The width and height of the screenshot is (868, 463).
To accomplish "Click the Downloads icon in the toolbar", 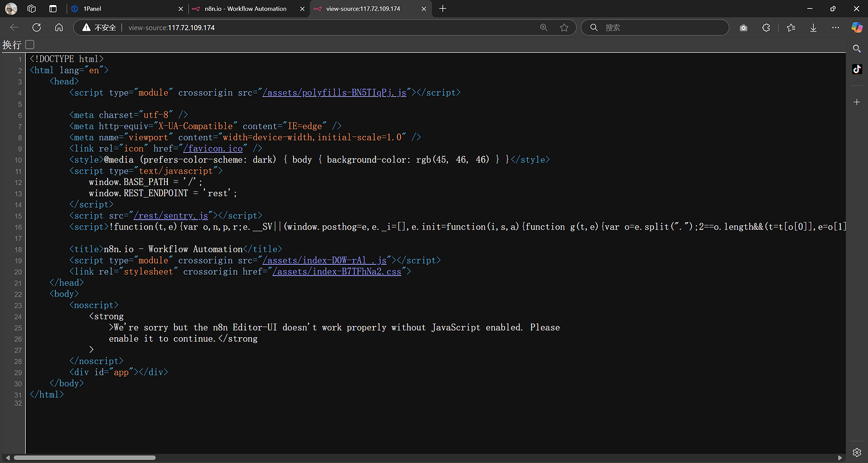I will coord(813,27).
